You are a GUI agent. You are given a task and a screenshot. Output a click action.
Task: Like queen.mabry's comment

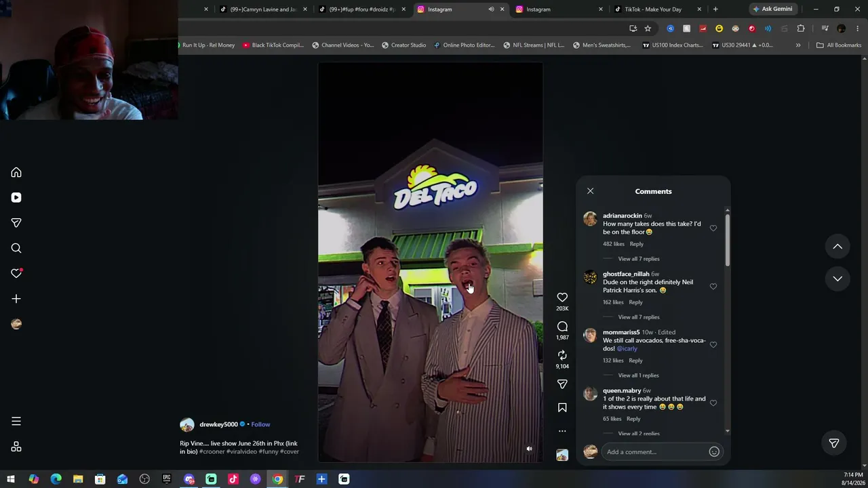click(713, 403)
